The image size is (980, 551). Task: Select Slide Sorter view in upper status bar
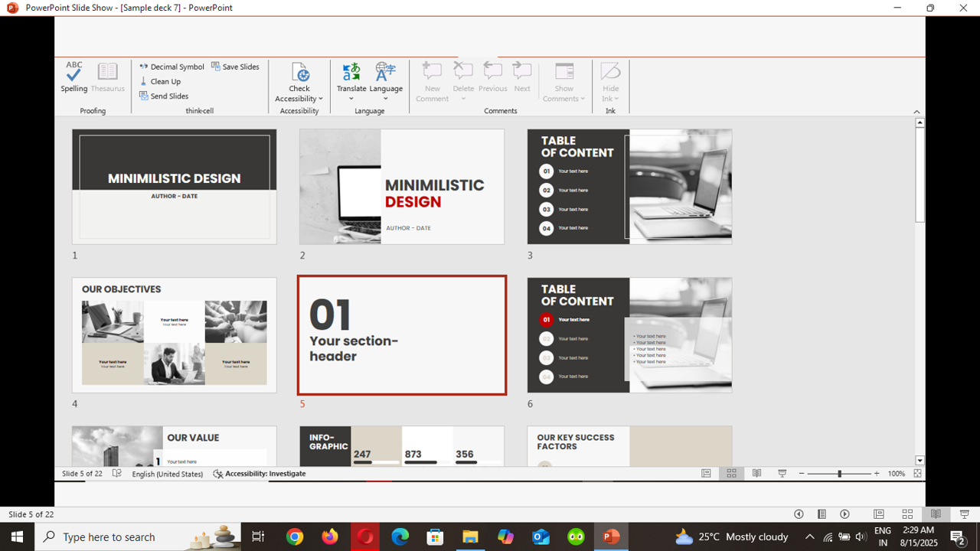click(731, 474)
